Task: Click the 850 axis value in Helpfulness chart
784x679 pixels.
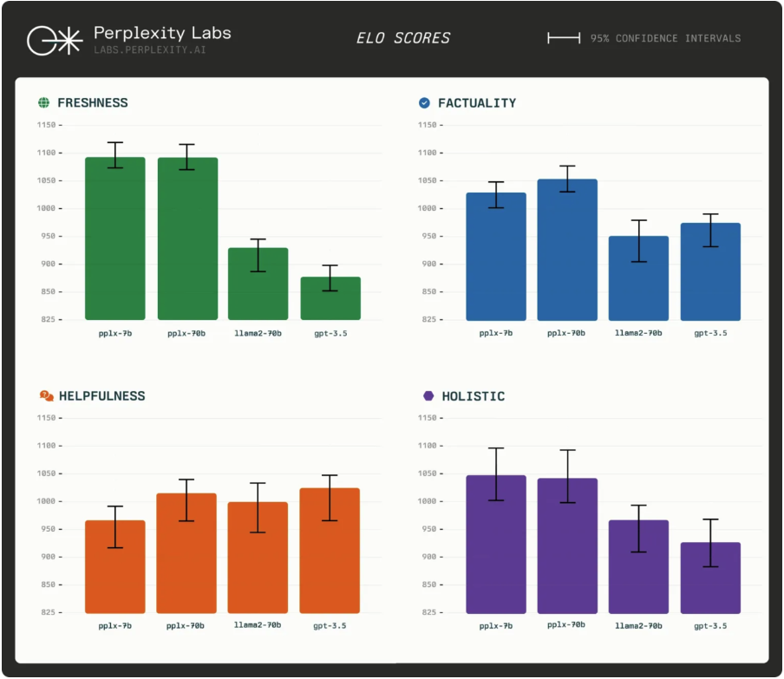Action: point(48,584)
